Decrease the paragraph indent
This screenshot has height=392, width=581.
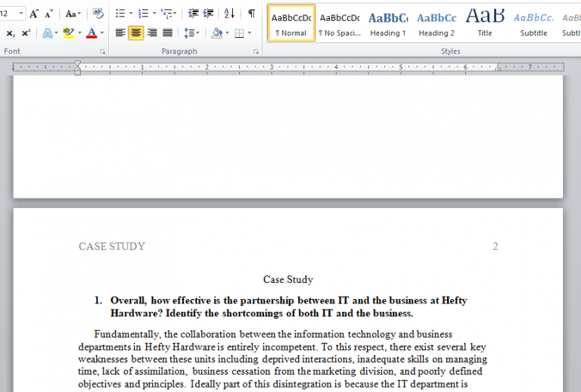point(193,14)
